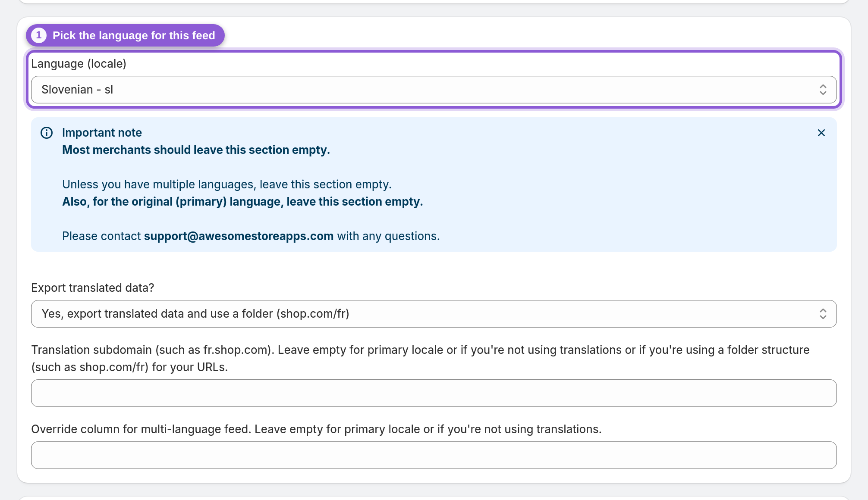This screenshot has height=500, width=868.
Task: Click 'Unless you have multiple languages' sentence
Action: point(227,184)
